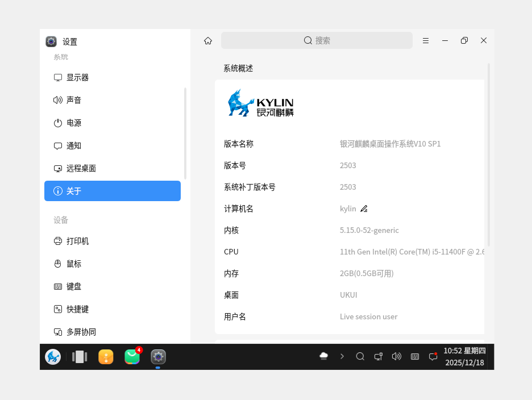The width and height of the screenshot is (532, 400).
Task: Click kernel value 5.15.0-52-generic
Action: coord(369,230)
